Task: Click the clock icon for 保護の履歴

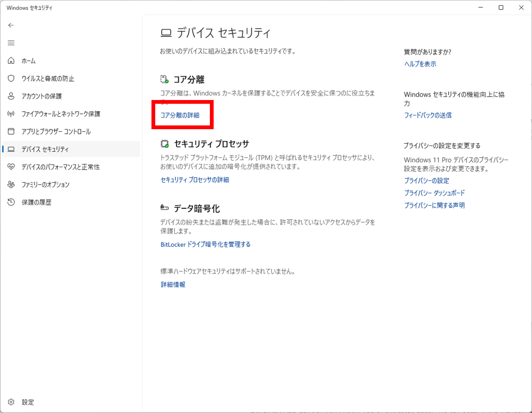Action: (x=11, y=202)
